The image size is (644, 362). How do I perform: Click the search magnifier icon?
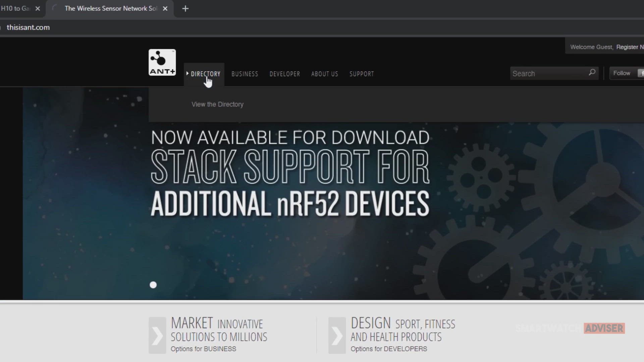coord(592,73)
